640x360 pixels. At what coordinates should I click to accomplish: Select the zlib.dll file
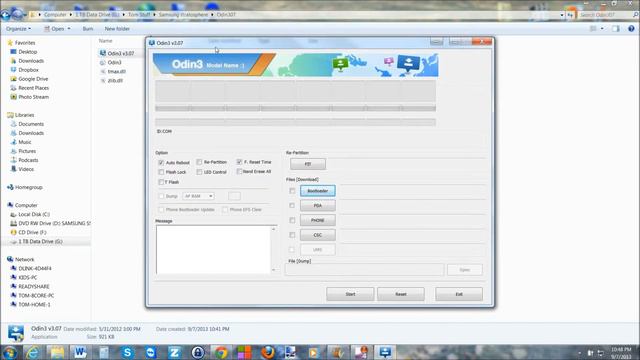pyautogui.click(x=111, y=80)
